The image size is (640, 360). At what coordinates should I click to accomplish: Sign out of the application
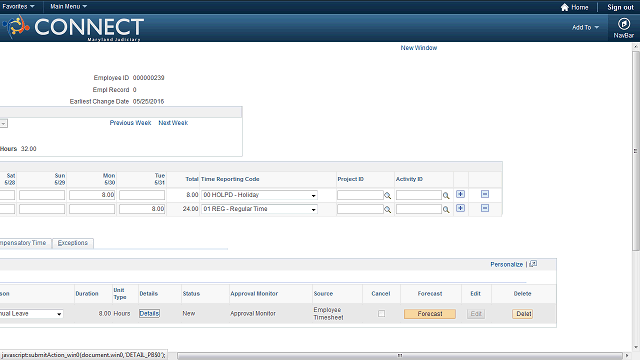tap(620, 7)
